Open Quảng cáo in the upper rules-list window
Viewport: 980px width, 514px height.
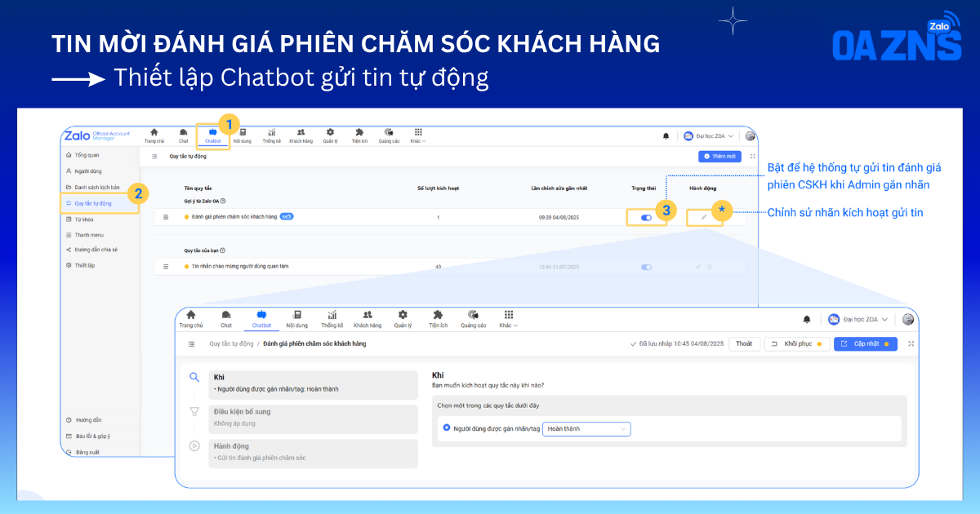(x=389, y=135)
